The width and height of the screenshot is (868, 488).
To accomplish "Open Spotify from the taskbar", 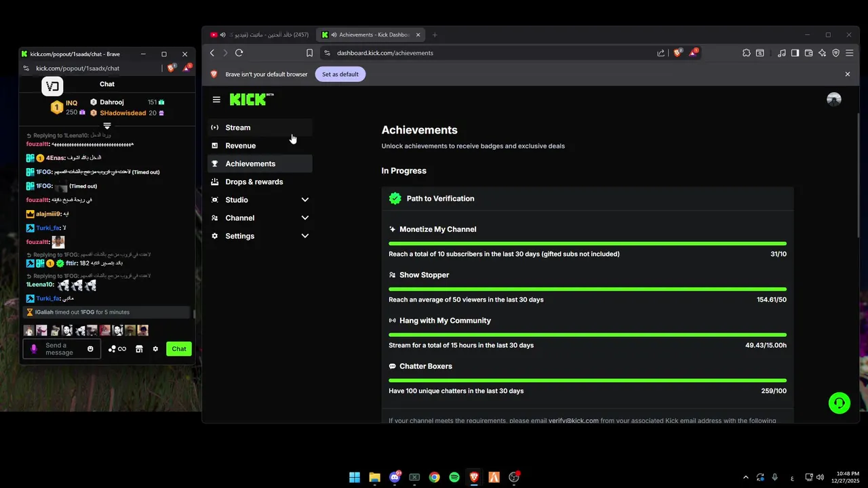I will click(x=454, y=477).
